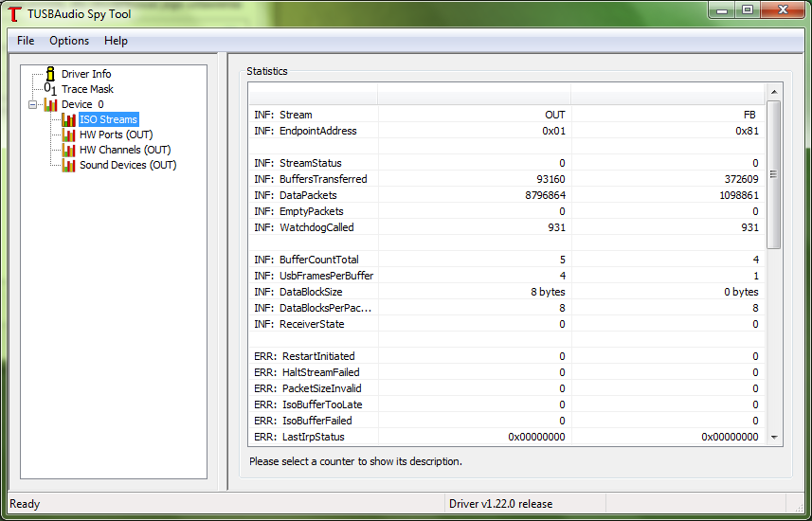The width and height of the screenshot is (812, 521).
Task: Open the Options menu
Action: click(69, 41)
